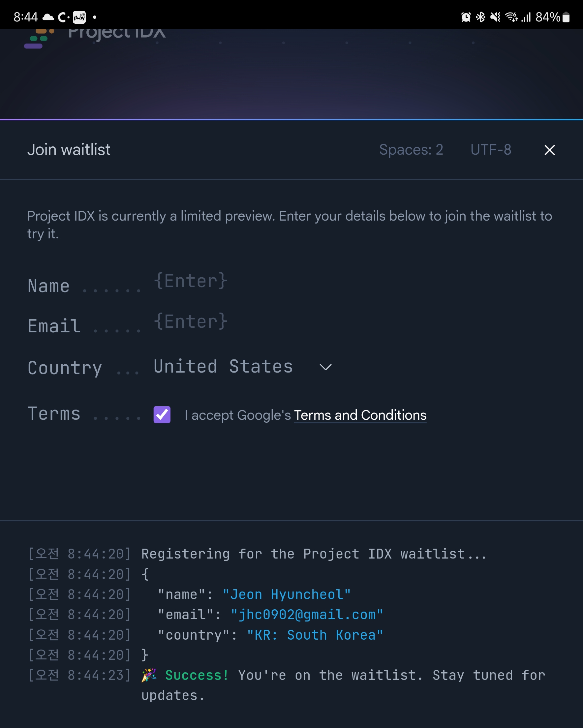The image size is (583, 728).
Task: Select the "jhc0902@gmail.com" email value
Action: tap(307, 615)
